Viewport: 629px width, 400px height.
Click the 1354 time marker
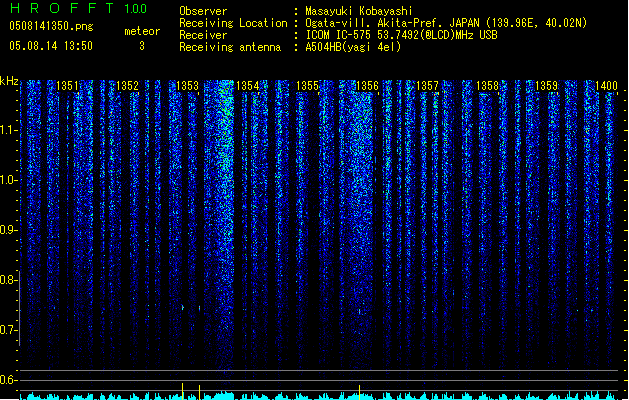(x=248, y=86)
